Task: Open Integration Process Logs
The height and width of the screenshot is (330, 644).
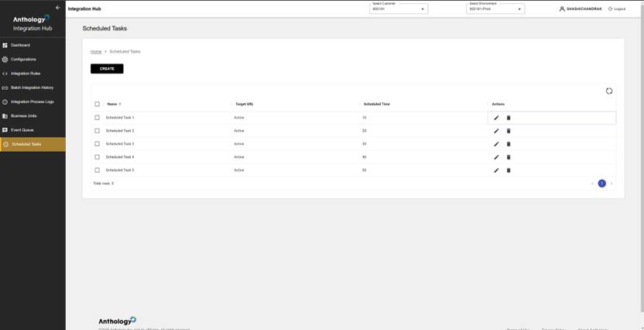Action: point(33,101)
